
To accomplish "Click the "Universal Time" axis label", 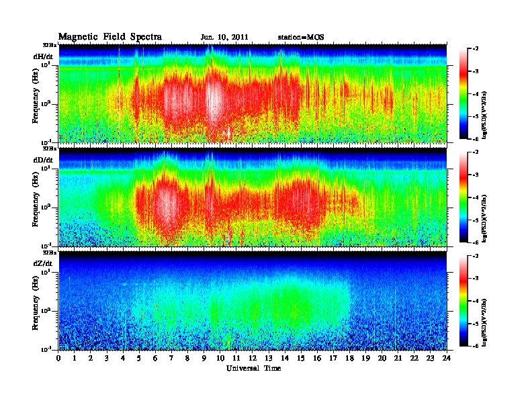I will point(253,368).
